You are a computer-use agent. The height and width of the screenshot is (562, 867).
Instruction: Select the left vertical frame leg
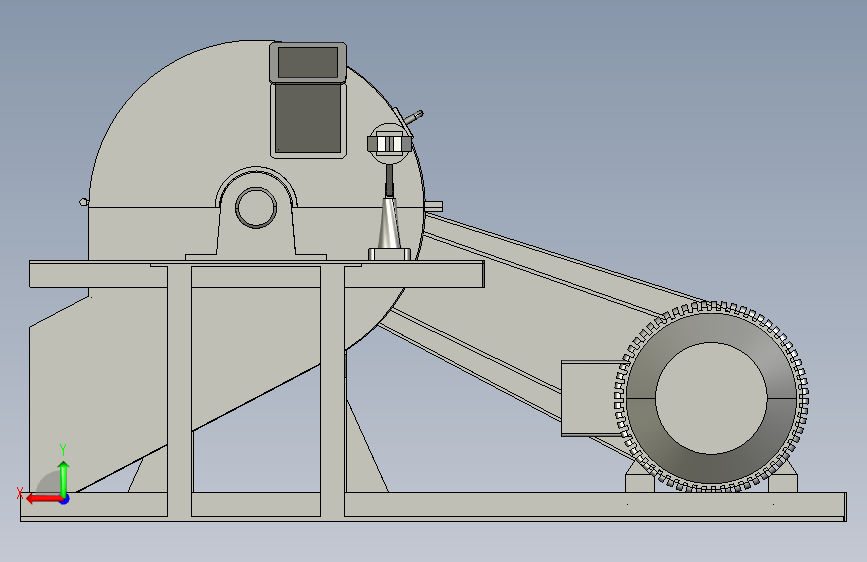(x=180, y=391)
